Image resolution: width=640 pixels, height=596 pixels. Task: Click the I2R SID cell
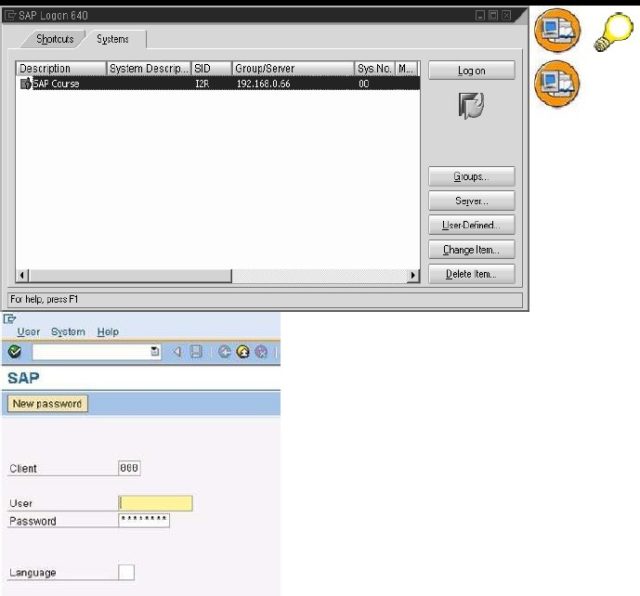pos(202,84)
